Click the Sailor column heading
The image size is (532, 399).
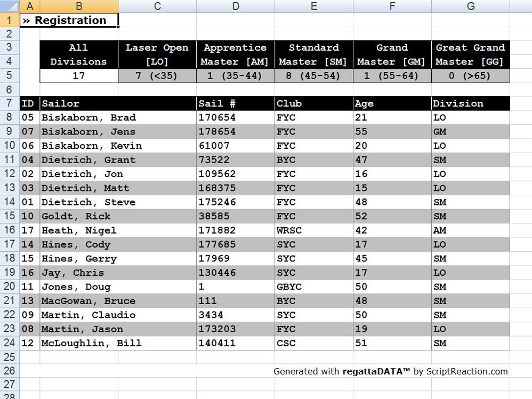pyautogui.click(x=118, y=103)
